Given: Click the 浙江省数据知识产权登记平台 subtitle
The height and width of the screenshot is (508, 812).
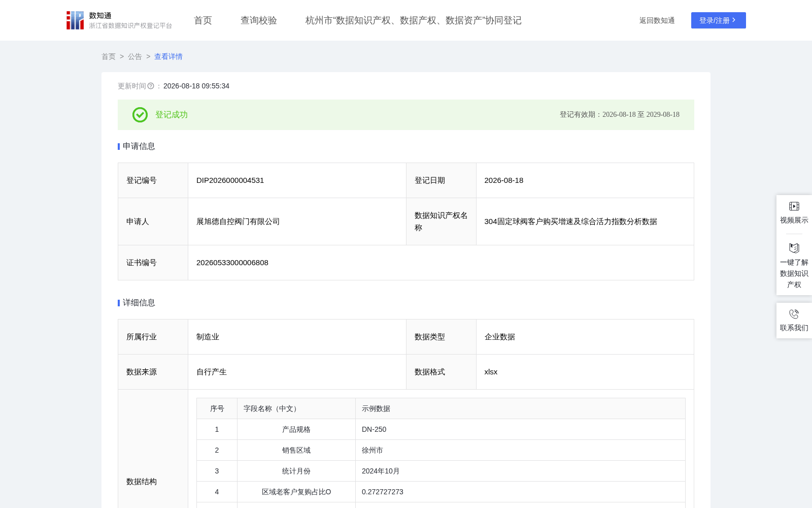Looking at the screenshot, I should click(x=131, y=26).
